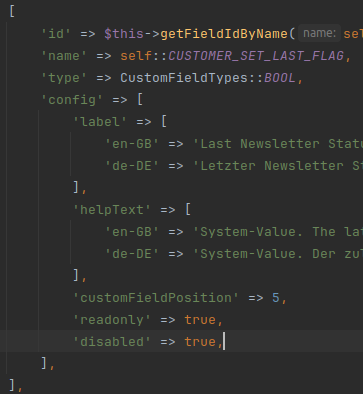Click the CustomFieldTypes class name

(x=184, y=78)
